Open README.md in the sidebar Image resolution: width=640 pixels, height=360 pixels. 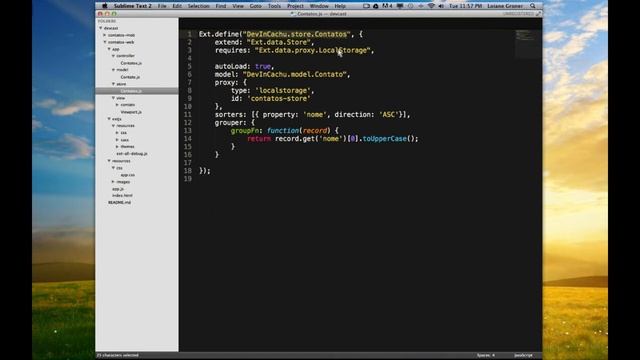coord(120,202)
